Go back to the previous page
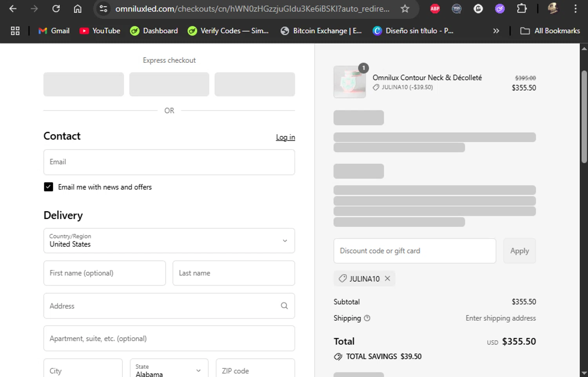588x377 pixels. coord(13,9)
